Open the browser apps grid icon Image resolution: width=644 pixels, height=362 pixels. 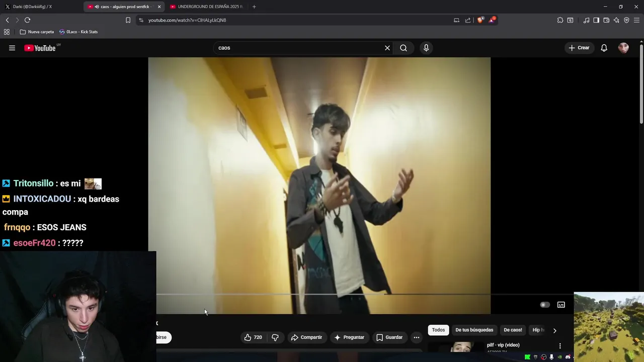click(7, 32)
